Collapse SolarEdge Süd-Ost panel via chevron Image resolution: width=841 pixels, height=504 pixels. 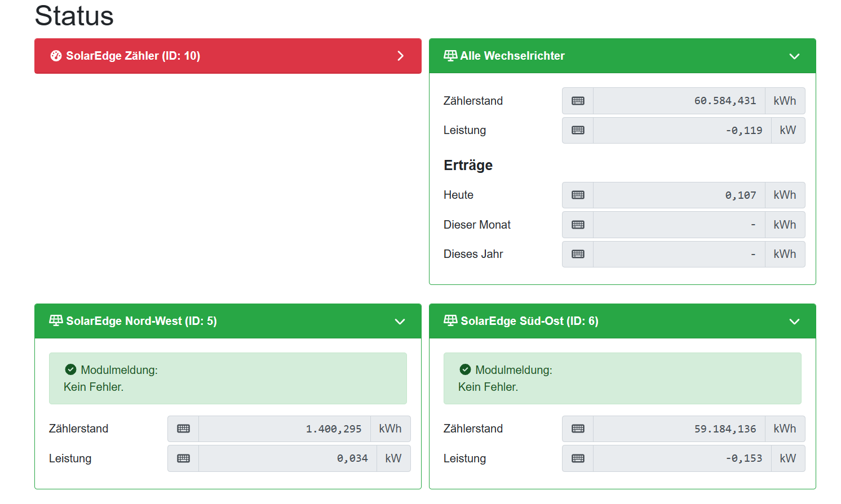(794, 322)
